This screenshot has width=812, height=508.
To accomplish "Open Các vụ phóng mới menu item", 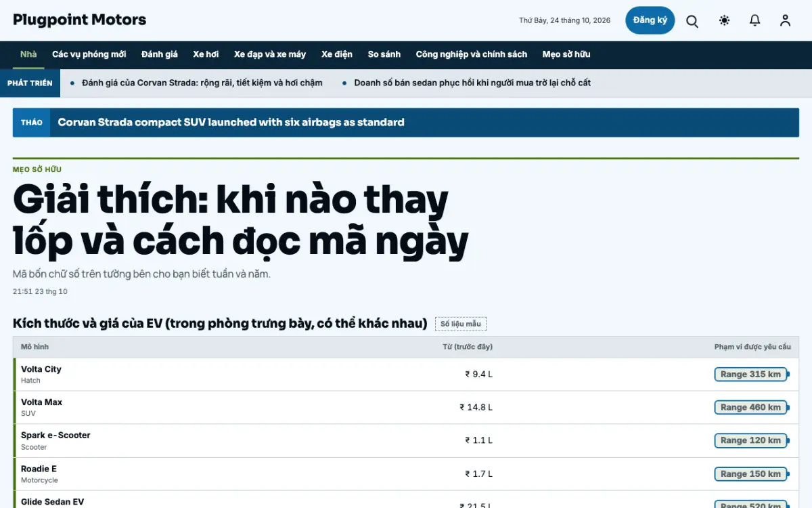I will click(89, 54).
